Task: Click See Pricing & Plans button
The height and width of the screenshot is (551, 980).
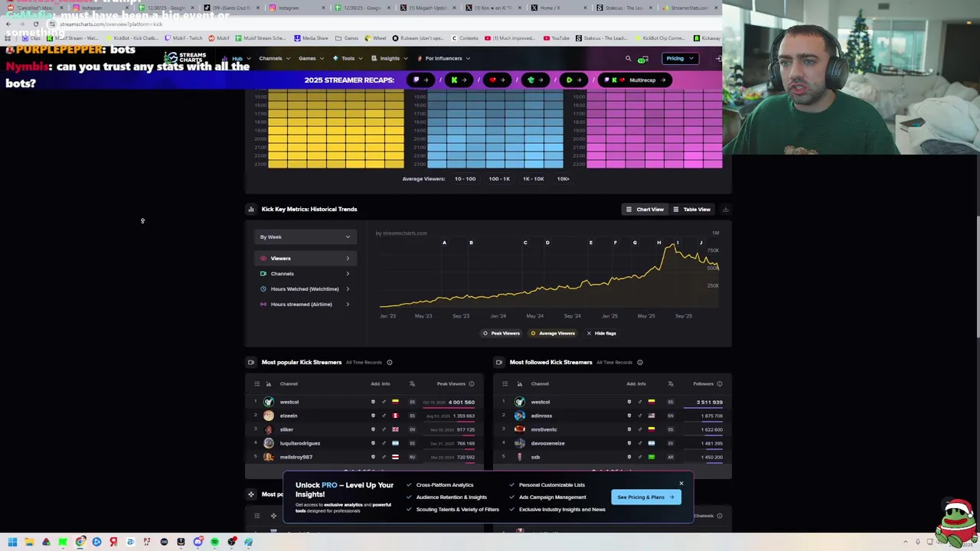Action: point(645,497)
